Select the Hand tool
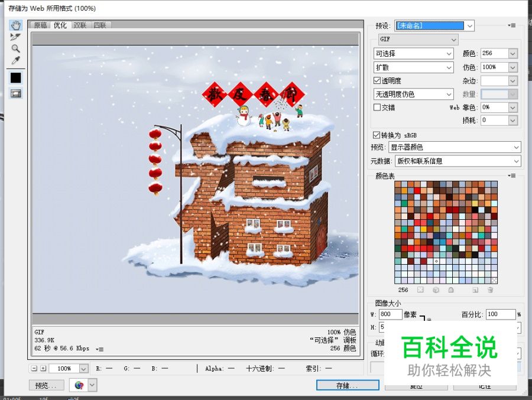The image size is (532, 400). 15,25
